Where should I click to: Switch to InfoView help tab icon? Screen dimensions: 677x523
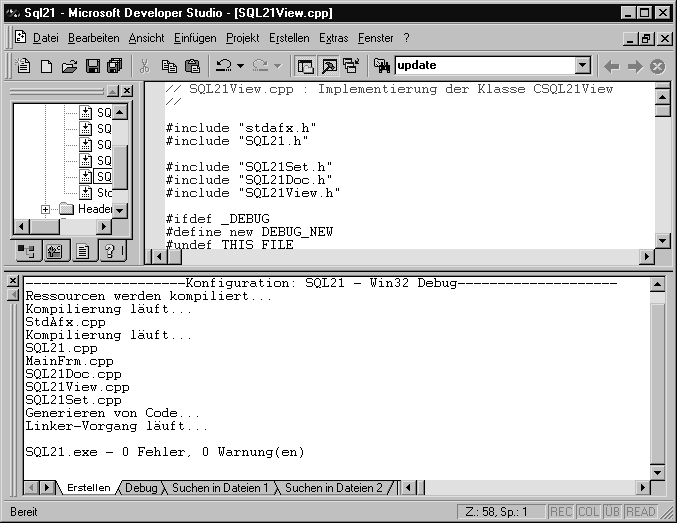coord(111,251)
